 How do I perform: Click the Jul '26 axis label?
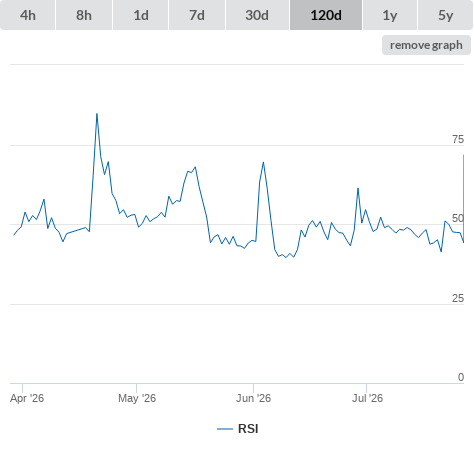coord(368,398)
